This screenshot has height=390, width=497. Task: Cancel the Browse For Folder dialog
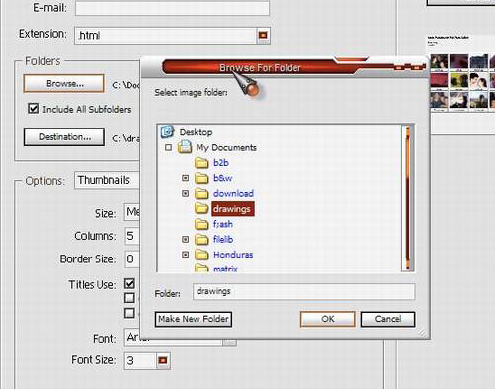coord(388,319)
